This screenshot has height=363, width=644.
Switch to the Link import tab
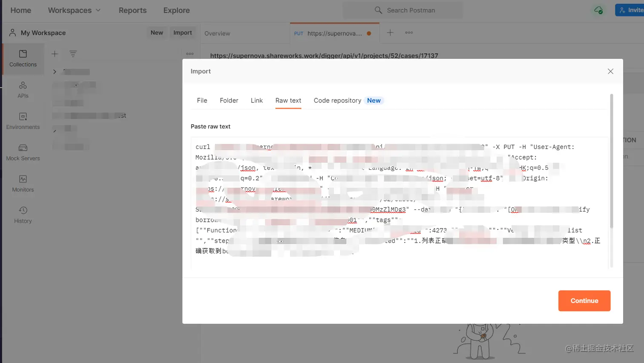(257, 100)
